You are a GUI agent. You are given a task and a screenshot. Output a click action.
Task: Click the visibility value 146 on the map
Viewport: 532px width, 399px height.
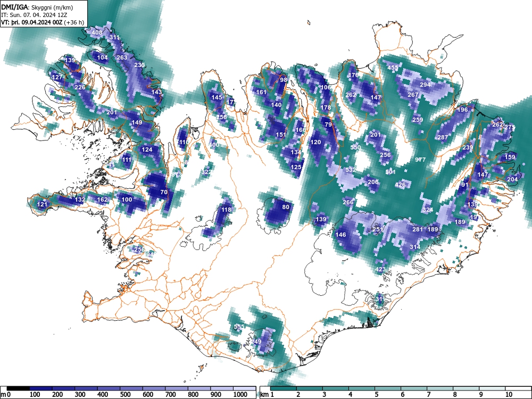point(340,235)
